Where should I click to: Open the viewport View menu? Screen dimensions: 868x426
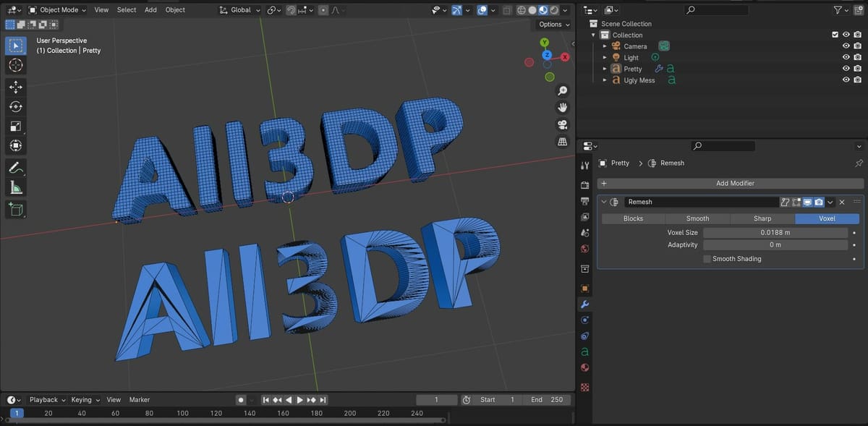[101, 10]
